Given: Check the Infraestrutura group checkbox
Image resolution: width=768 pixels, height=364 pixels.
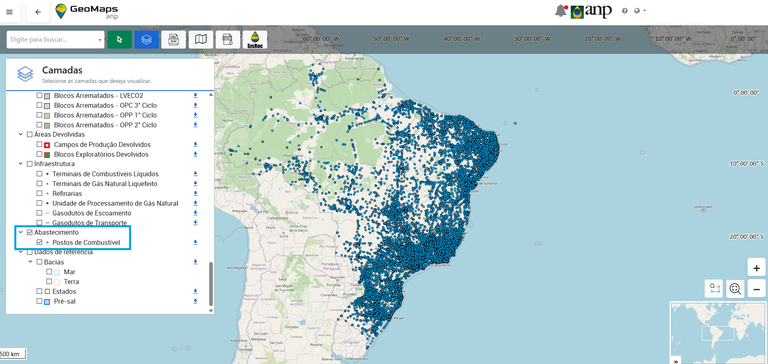Looking at the screenshot, I should pyautogui.click(x=29, y=164).
